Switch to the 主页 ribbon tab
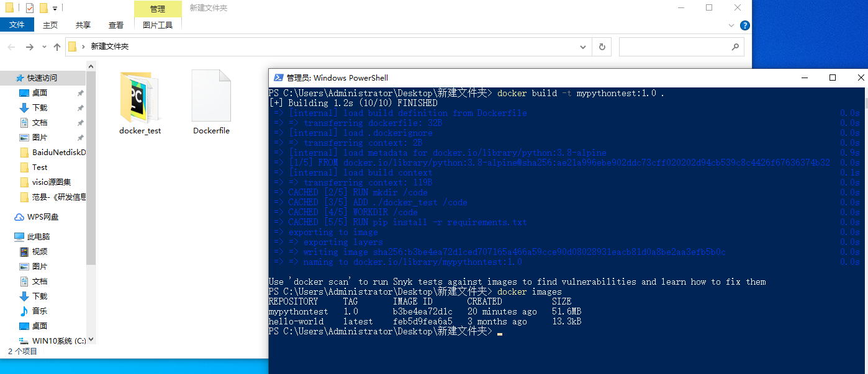868x374 pixels. pos(50,25)
